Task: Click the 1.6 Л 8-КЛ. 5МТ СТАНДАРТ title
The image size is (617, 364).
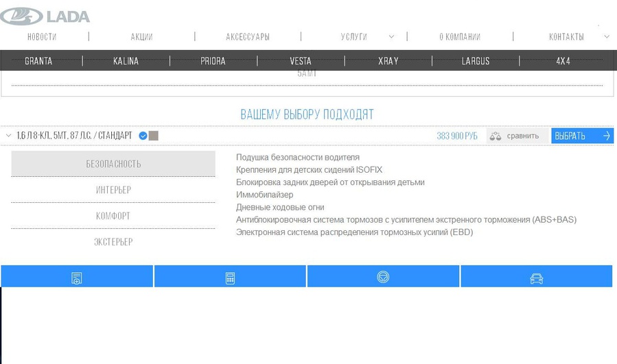Action: point(74,136)
